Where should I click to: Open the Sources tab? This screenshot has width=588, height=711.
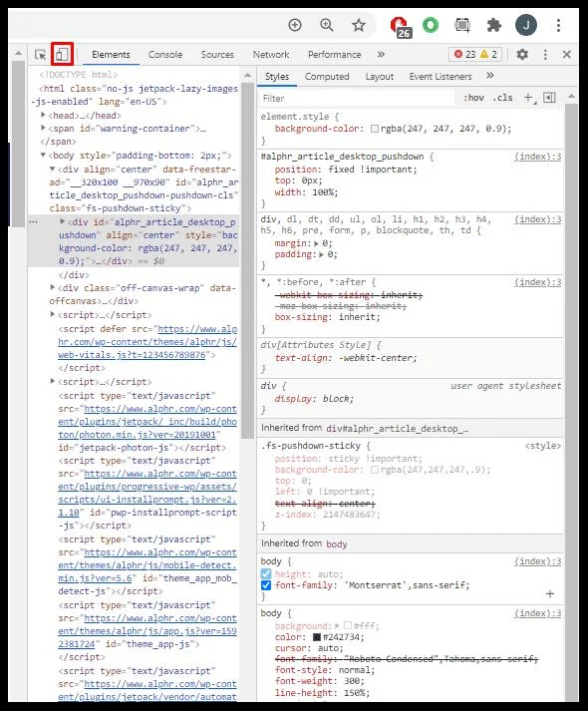pyautogui.click(x=217, y=55)
